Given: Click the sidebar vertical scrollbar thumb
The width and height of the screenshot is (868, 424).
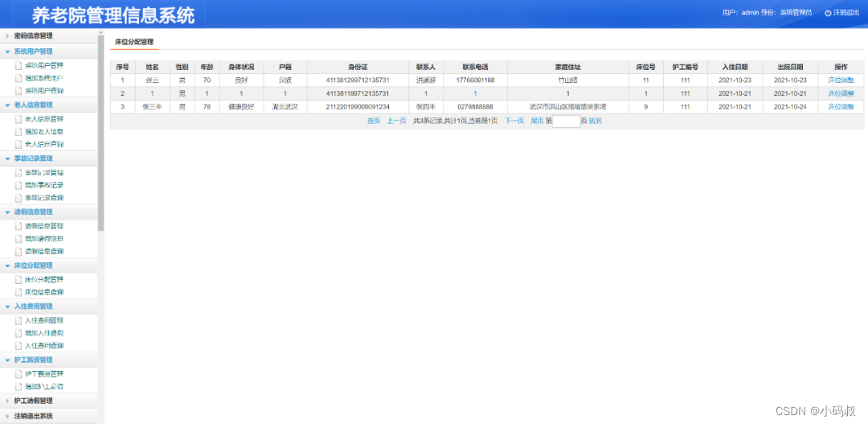Looking at the screenshot, I should click(100, 133).
